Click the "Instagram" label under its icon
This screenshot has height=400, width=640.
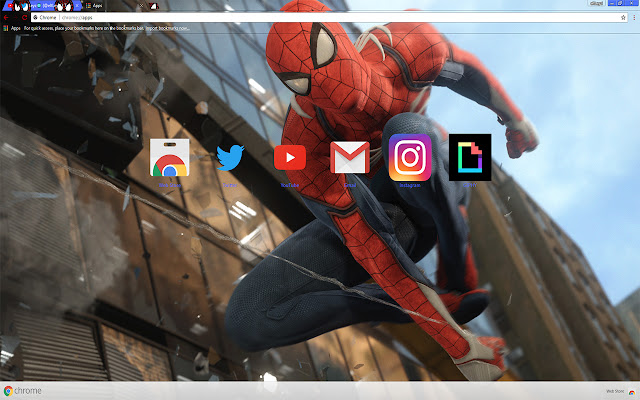(410, 185)
